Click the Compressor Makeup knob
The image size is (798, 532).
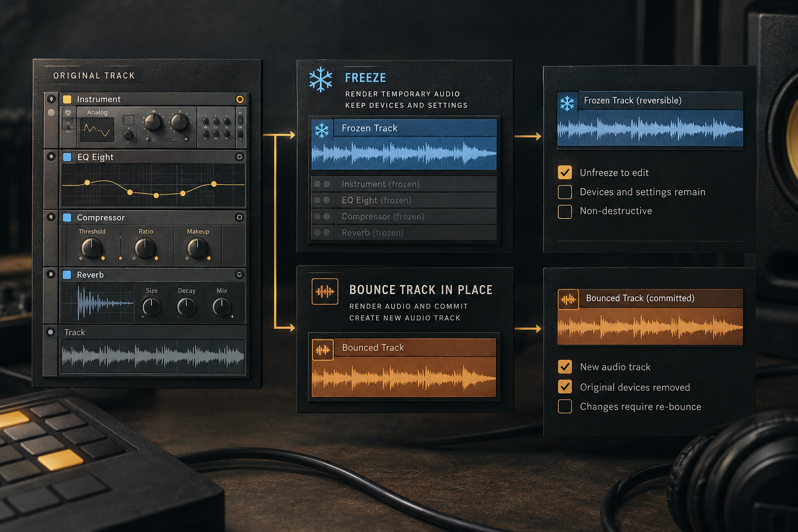(x=198, y=248)
